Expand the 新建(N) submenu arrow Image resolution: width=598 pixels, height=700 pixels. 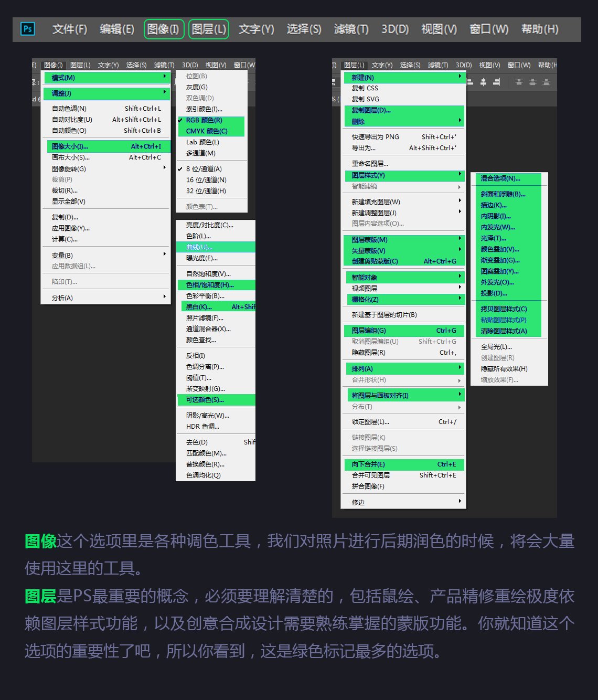click(x=460, y=77)
